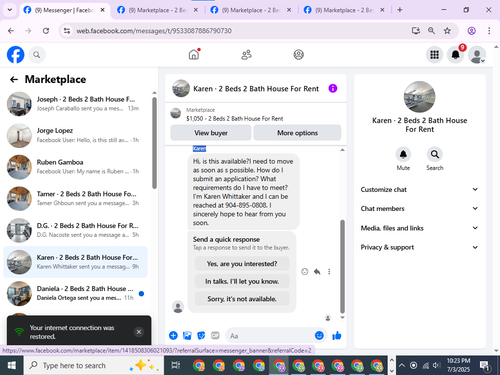This screenshot has width=500, height=375.
Task: Click the conversation list scrollbar
Action: coord(154,143)
